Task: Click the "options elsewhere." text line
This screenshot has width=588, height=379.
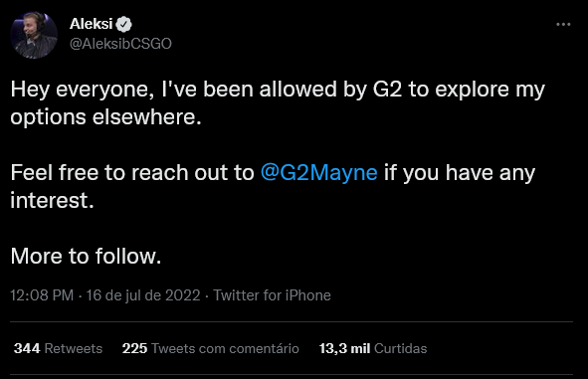Action: coord(106,117)
